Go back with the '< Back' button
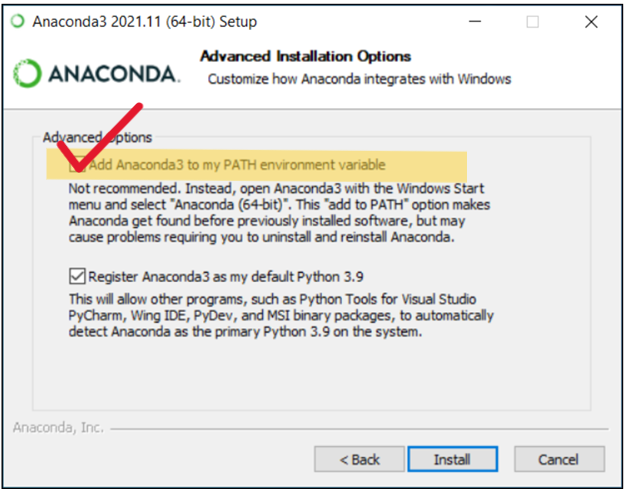Viewport: 624px width, 489px height. coord(359,459)
